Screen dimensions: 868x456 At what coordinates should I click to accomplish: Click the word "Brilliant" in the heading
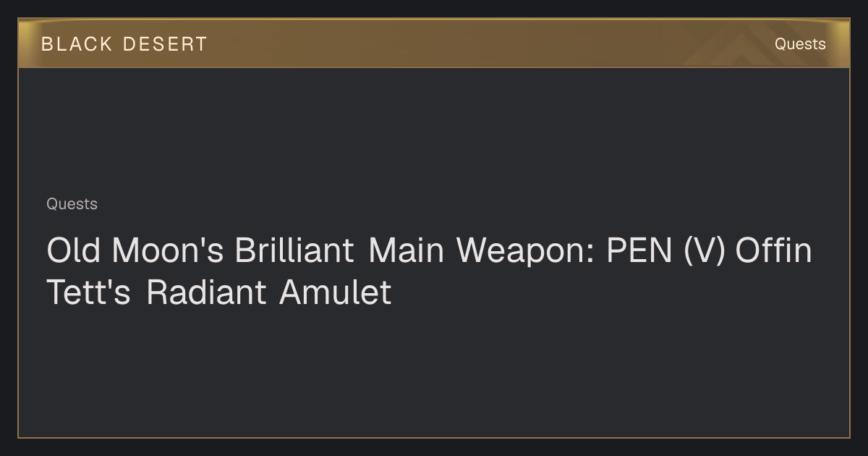(x=294, y=250)
